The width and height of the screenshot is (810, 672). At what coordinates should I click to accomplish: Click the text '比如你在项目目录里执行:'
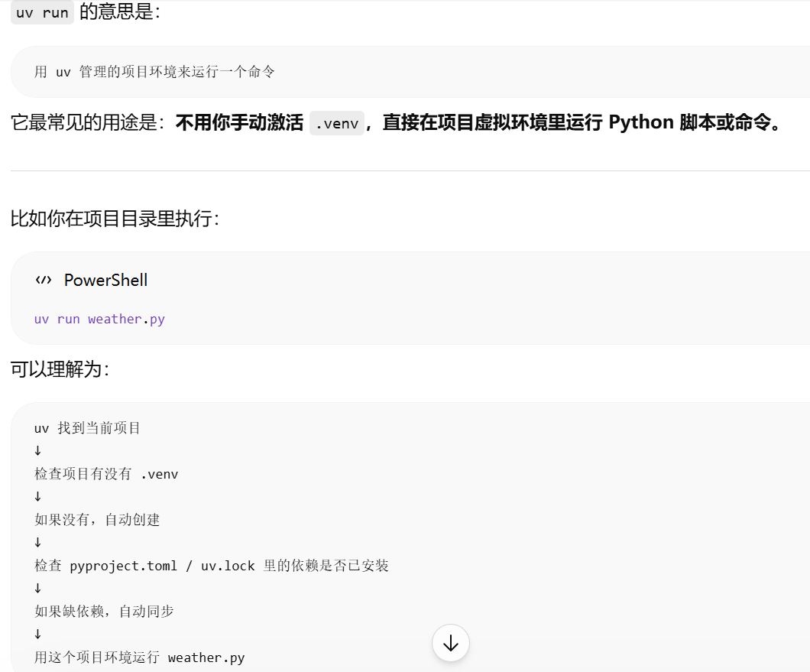point(115,218)
